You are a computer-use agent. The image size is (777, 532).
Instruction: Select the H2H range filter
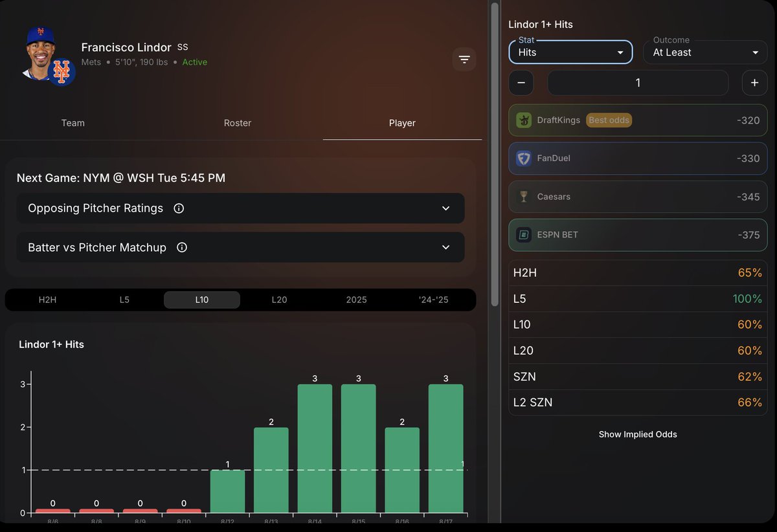(47, 300)
